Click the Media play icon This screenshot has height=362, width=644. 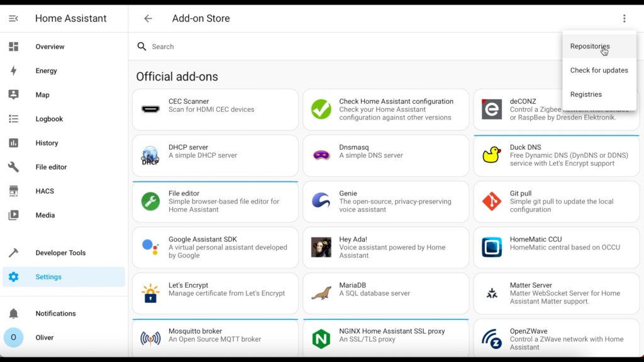[14, 215]
